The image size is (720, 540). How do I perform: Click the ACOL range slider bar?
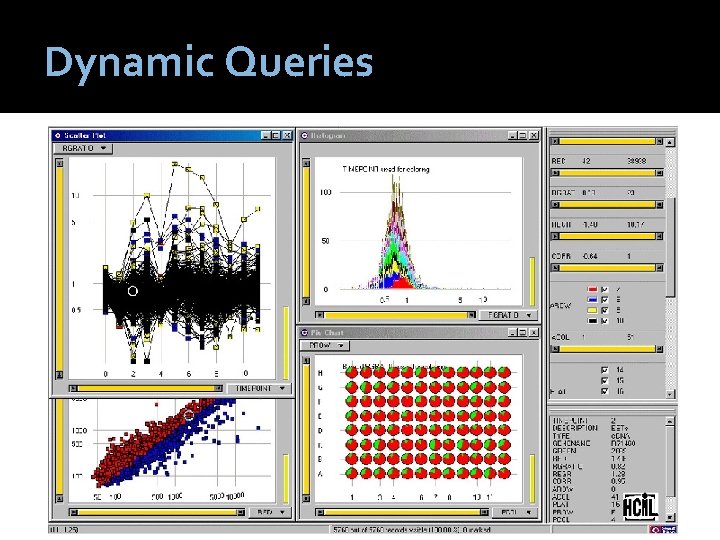click(607, 349)
